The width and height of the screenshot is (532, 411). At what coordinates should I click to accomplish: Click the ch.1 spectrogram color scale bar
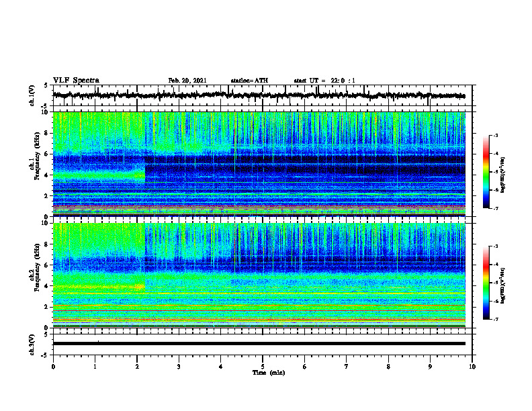pyautogui.click(x=486, y=172)
